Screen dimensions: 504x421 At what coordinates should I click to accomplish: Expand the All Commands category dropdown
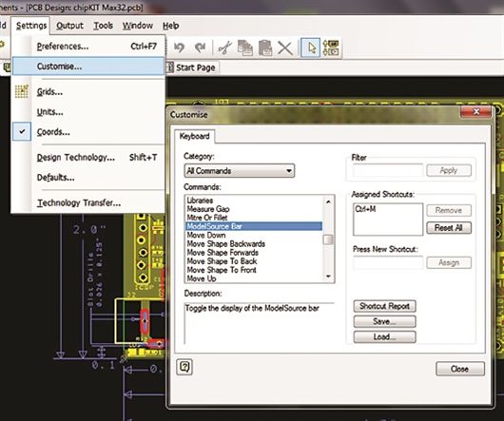[240, 171]
